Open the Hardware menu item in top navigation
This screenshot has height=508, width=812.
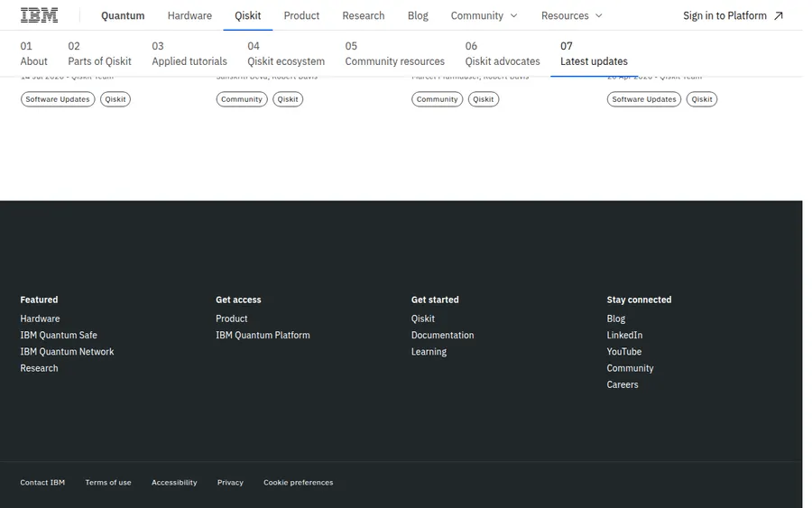pos(189,16)
